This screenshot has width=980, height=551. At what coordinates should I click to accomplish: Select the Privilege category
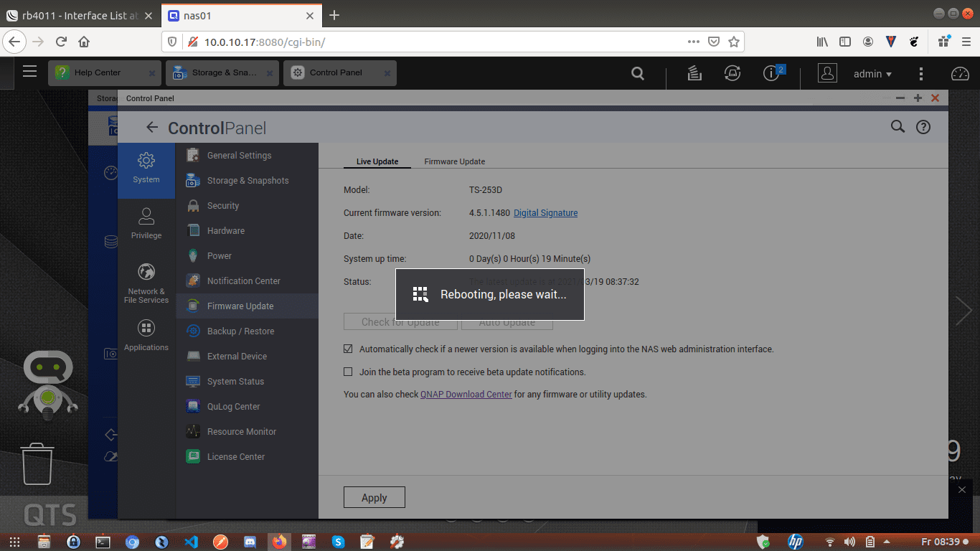[146, 224]
